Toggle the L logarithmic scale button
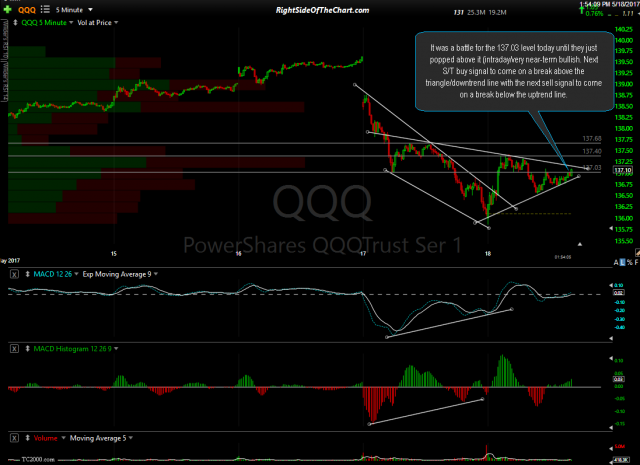 tap(622, 263)
